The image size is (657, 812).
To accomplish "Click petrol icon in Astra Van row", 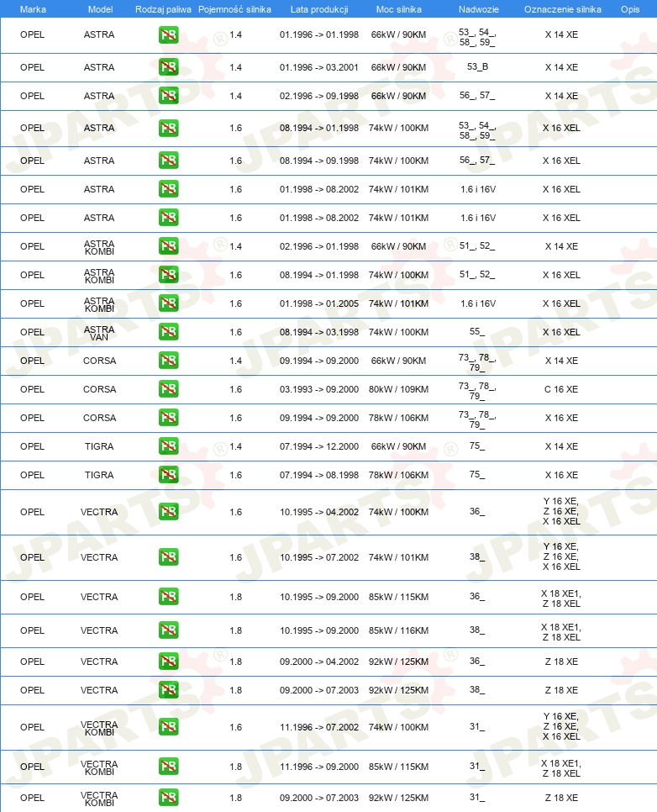I will coord(169,332).
